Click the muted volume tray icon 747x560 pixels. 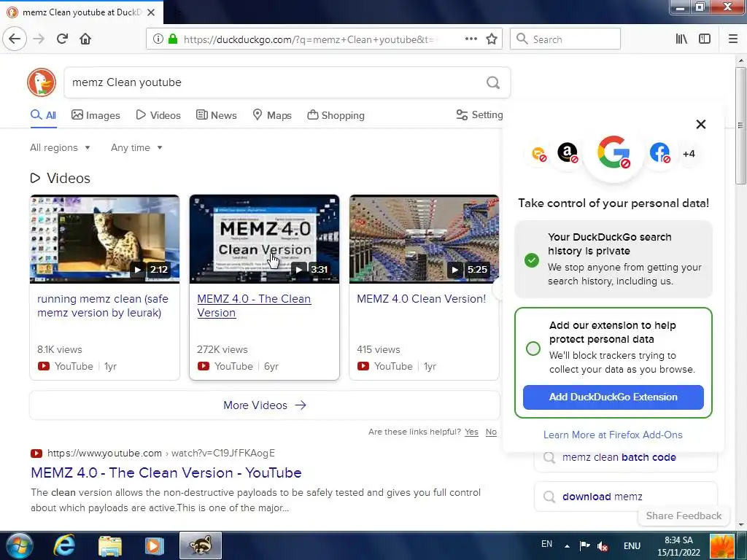(x=602, y=546)
